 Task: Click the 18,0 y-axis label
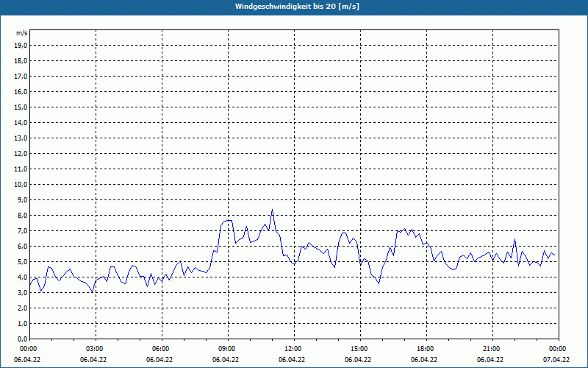(21, 61)
